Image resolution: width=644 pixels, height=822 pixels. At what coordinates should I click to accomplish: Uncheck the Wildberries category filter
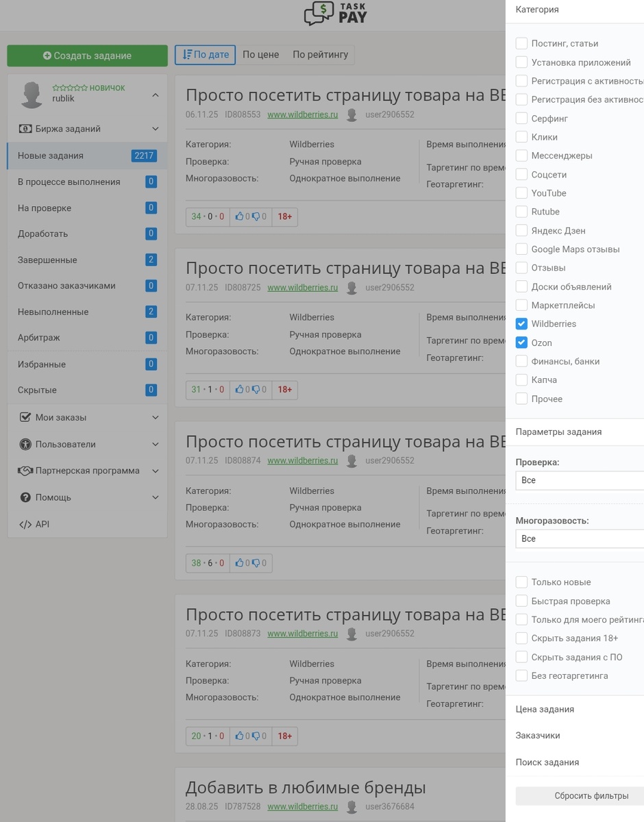point(521,323)
